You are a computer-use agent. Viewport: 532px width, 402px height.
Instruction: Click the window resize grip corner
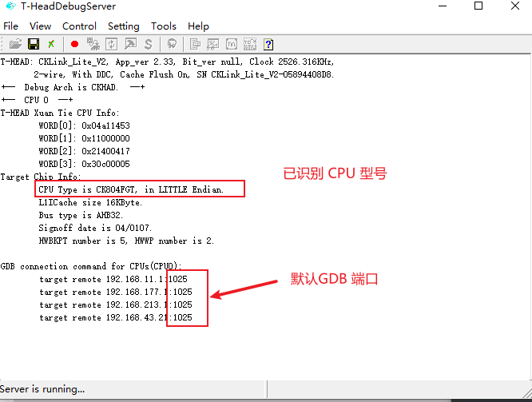tap(527, 393)
